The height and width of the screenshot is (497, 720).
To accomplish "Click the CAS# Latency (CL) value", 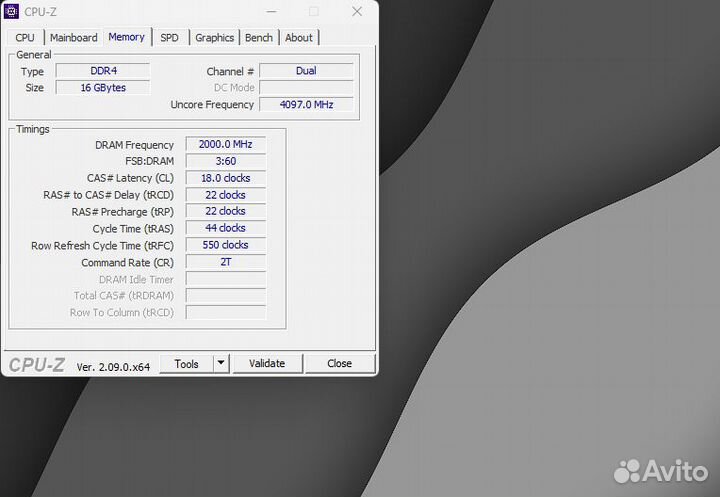I will (226, 178).
